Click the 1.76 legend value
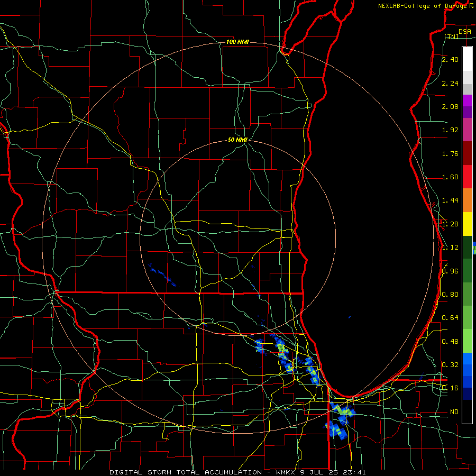This screenshot has width=476, height=476. (450, 153)
